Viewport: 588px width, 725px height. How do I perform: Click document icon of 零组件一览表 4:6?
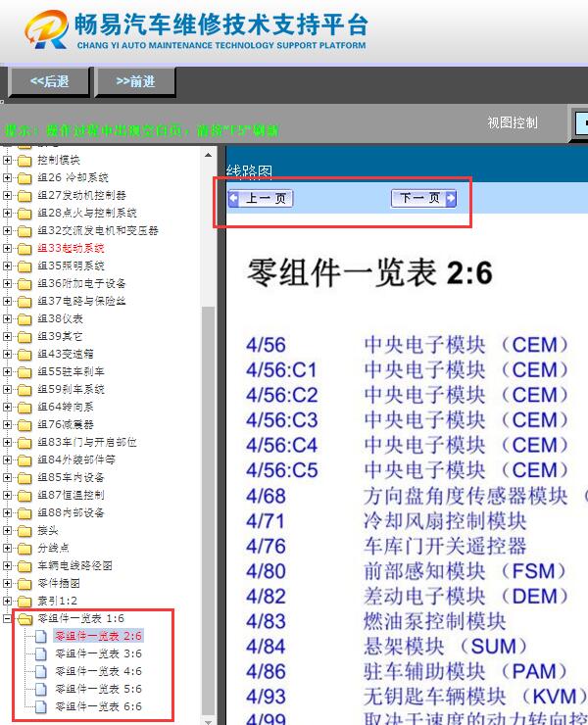tap(41, 671)
